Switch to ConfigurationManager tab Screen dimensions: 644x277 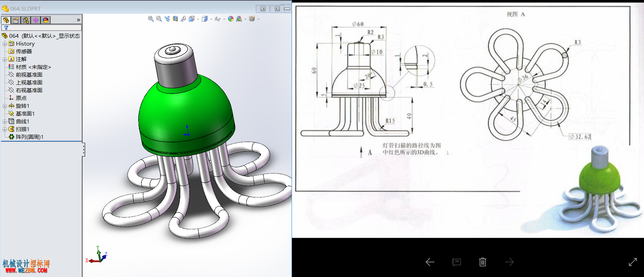pos(26,20)
